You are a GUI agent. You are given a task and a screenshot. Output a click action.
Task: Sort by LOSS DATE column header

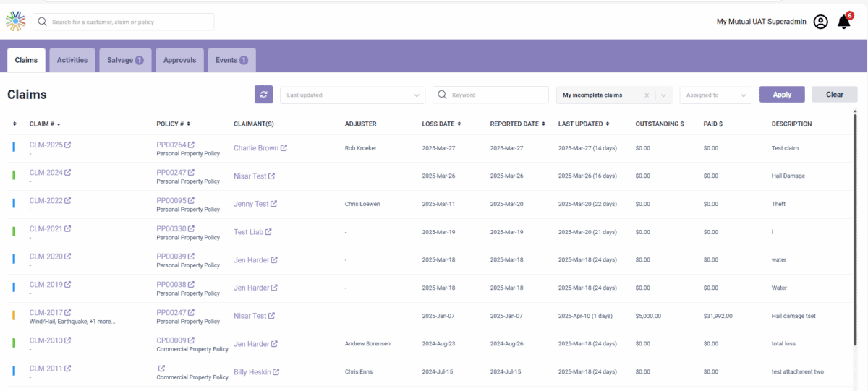click(x=441, y=124)
